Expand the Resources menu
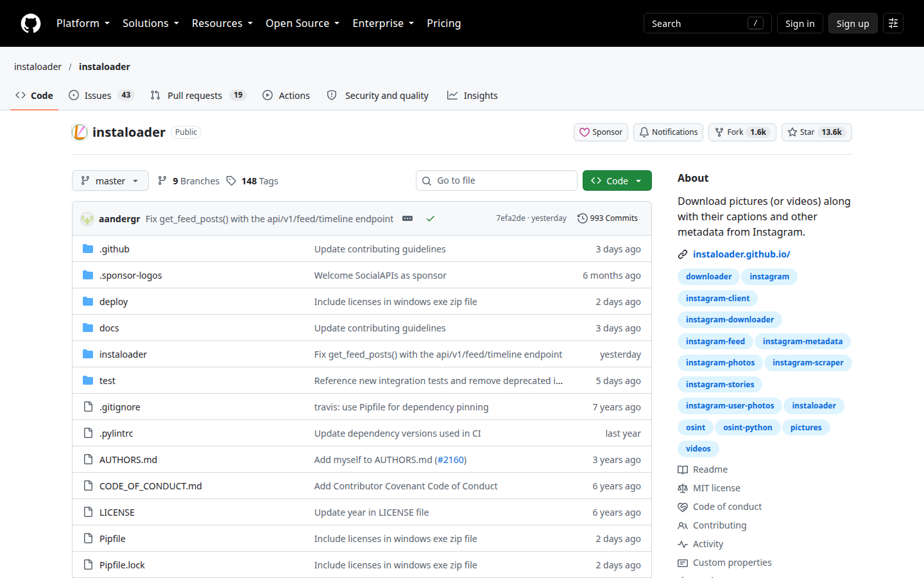The image size is (924, 578). (222, 23)
